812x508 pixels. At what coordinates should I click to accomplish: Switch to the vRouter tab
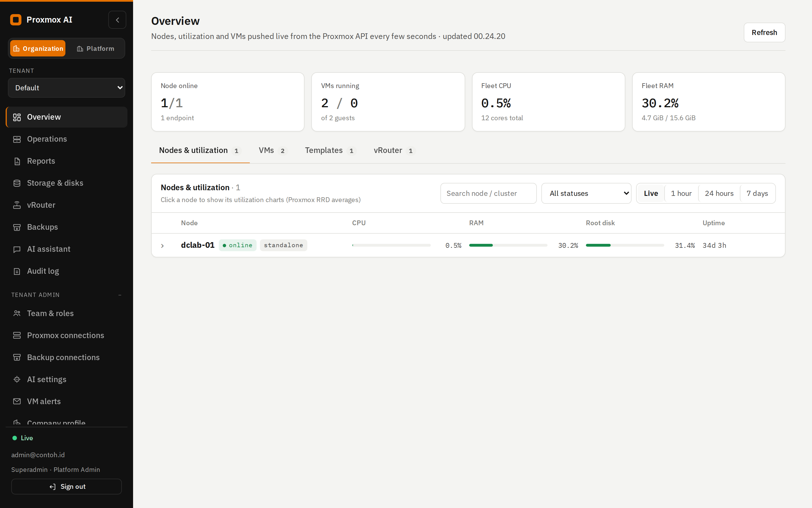point(395,150)
